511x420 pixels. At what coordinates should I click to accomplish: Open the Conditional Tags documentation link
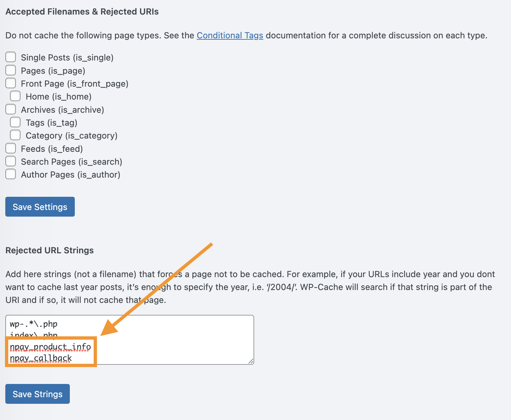coord(230,35)
